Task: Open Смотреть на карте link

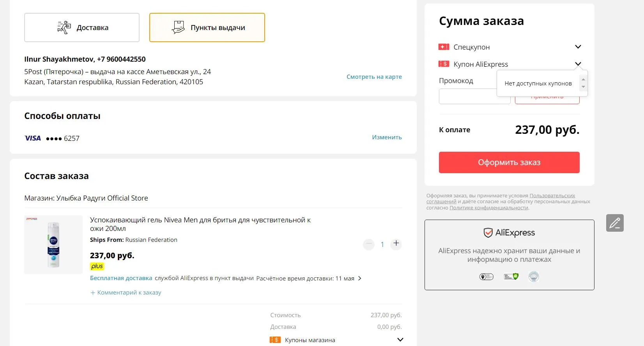Action: click(x=374, y=77)
